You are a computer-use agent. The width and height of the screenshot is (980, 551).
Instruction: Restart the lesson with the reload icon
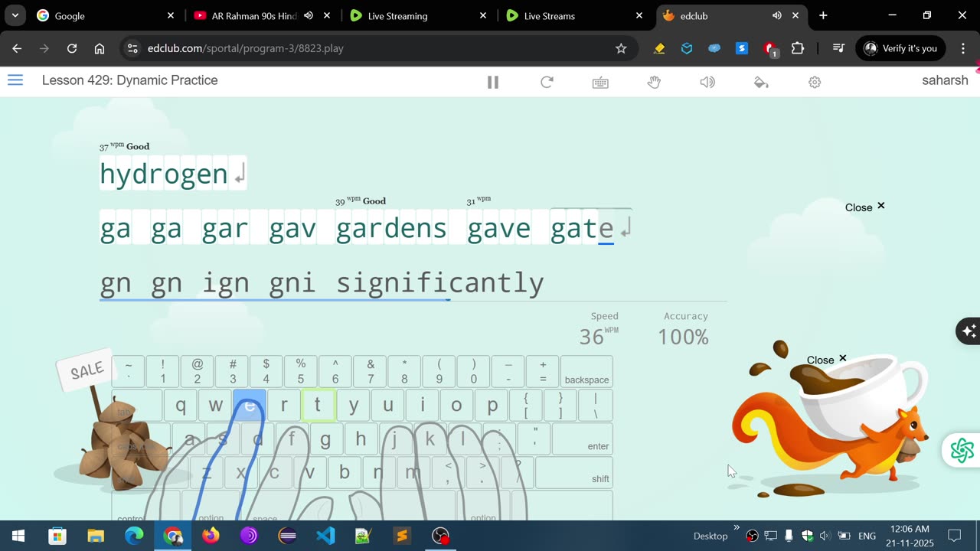point(547,82)
